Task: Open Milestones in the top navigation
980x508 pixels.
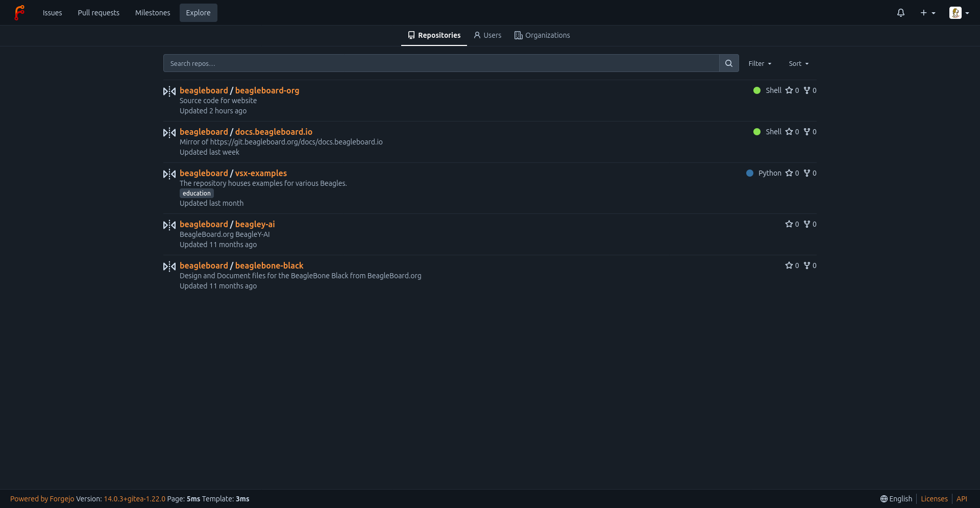Action: pos(153,13)
